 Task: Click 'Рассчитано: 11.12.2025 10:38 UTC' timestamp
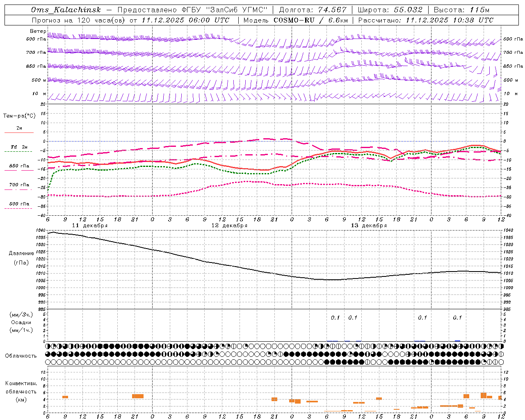point(426,20)
